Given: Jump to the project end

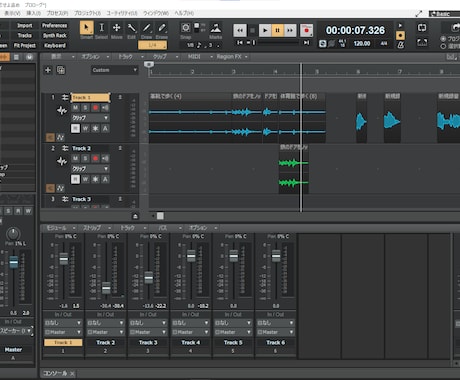Looking at the screenshot, I should point(306,43).
